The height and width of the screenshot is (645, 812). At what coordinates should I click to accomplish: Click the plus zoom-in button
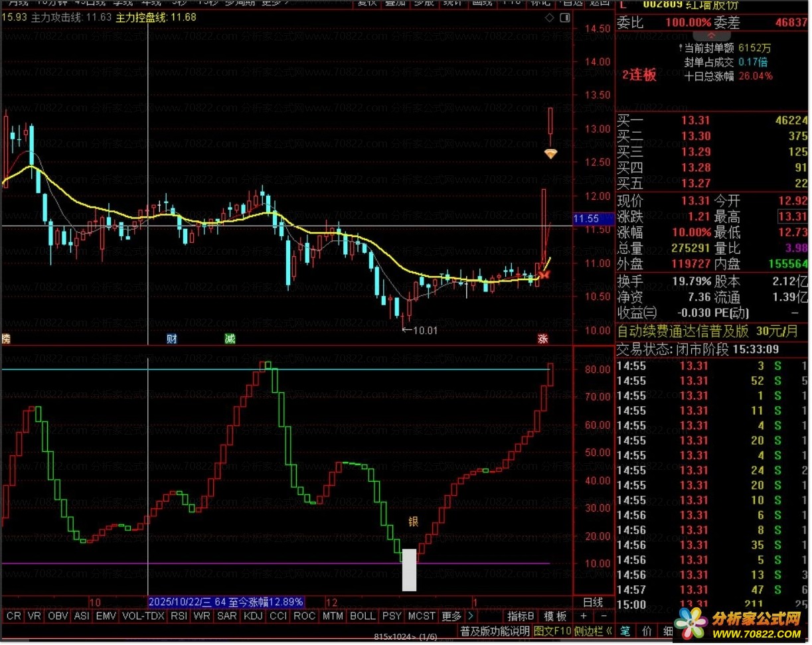(x=583, y=616)
